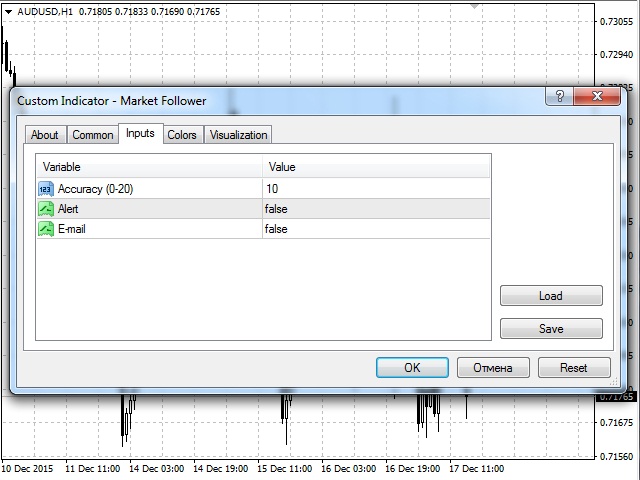This screenshot has height=480, width=640.
Task: Edit the Accuracy value 10
Action: pyautogui.click(x=376, y=189)
